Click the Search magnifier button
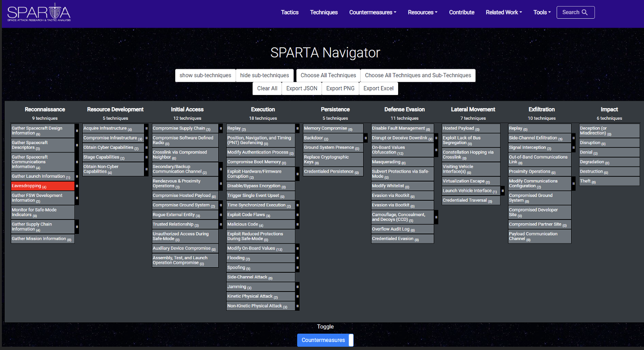Viewport: 644px width, 350px height. click(x=575, y=12)
